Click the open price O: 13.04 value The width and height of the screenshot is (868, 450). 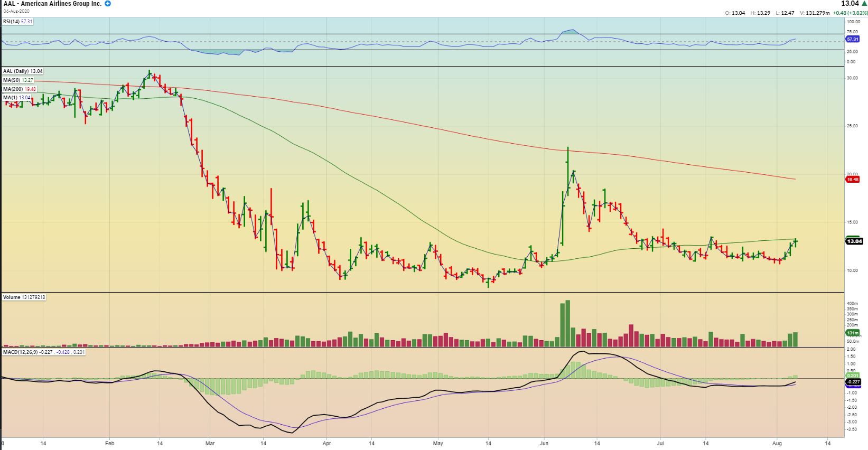(x=735, y=13)
